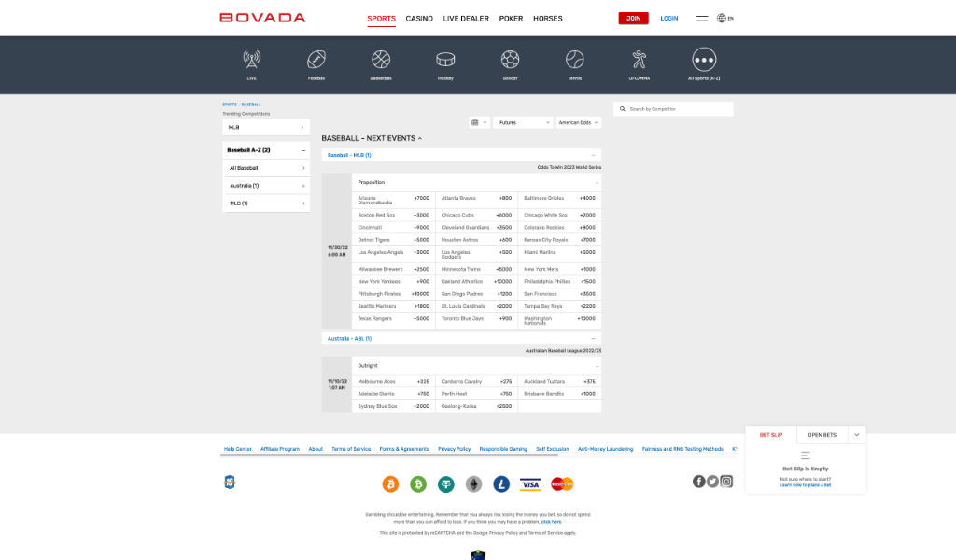
Task: Click the footer links horizontal scrollbar
Action: [x=389, y=455]
